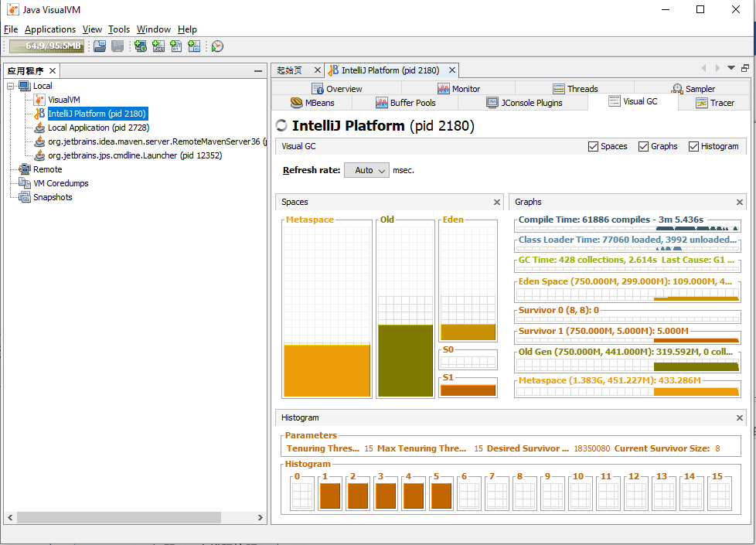
Task: Toggle the Graphs checkbox
Action: click(x=644, y=147)
